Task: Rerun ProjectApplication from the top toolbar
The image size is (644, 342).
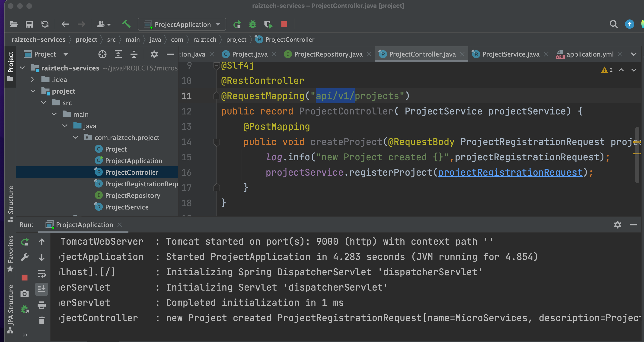Action: (237, 24)
